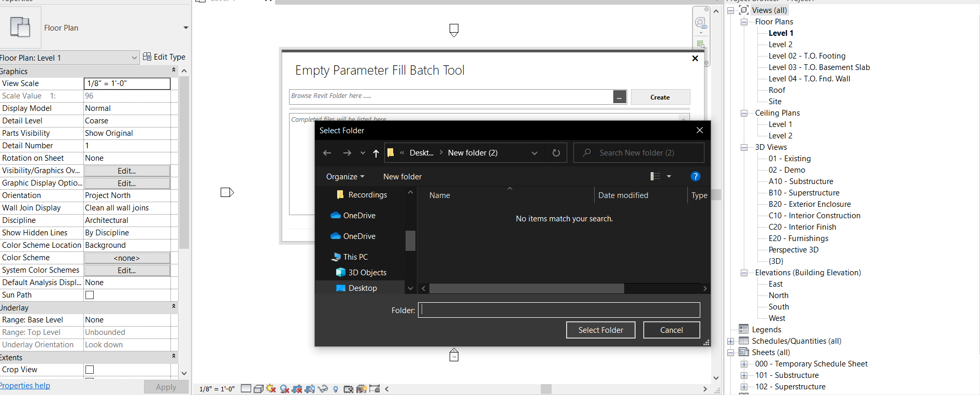Click the blue help icon in Select Folder
This screenshot has width=980, height=395.
(696, 176)
